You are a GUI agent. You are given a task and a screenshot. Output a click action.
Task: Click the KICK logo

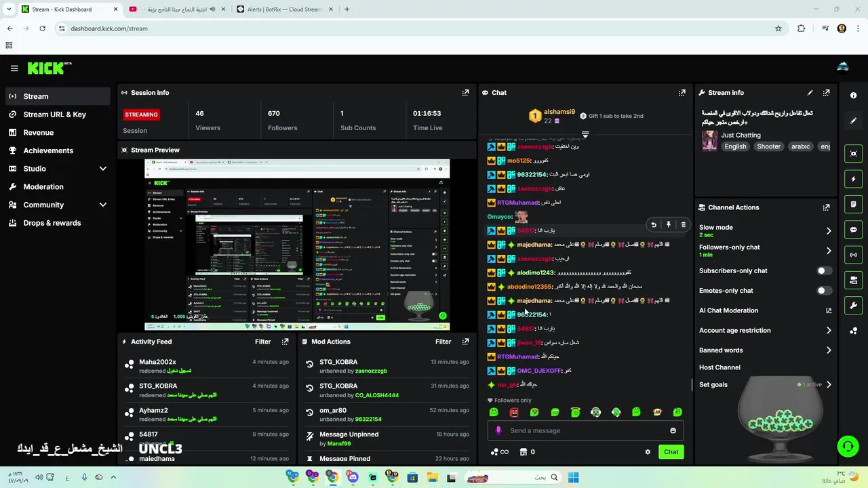(50, 68)
